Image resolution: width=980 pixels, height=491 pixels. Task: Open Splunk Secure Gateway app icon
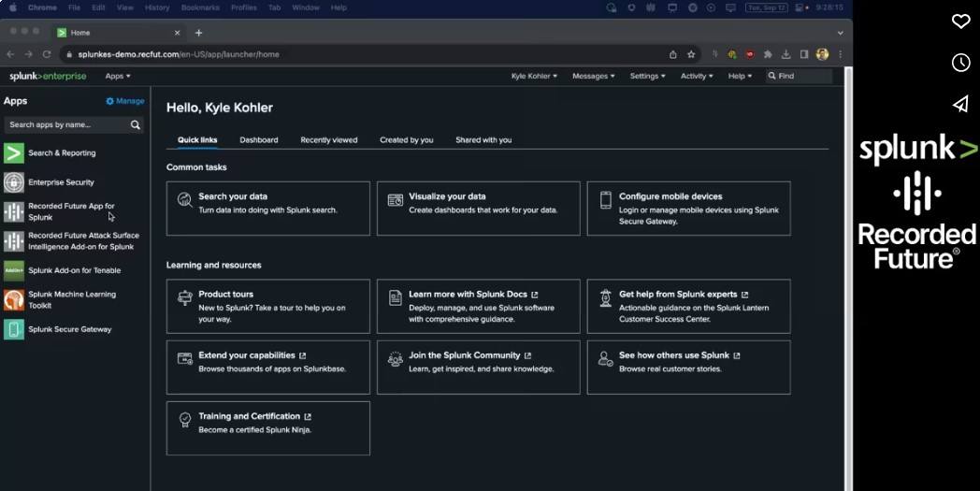[x=14, y=329]
